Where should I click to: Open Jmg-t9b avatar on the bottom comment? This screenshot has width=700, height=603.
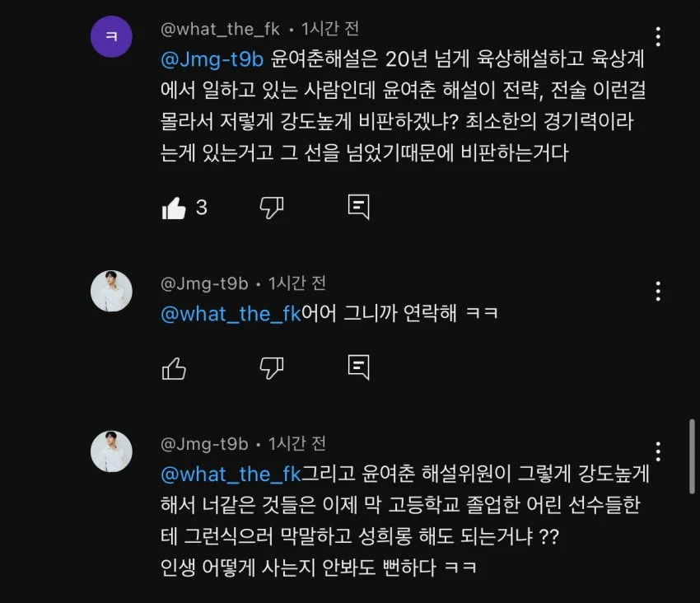click(112, 451)
